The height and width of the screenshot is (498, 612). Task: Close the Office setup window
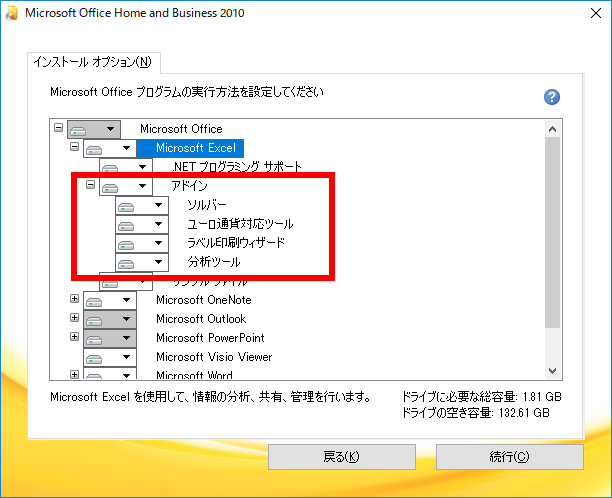point(596,13)
